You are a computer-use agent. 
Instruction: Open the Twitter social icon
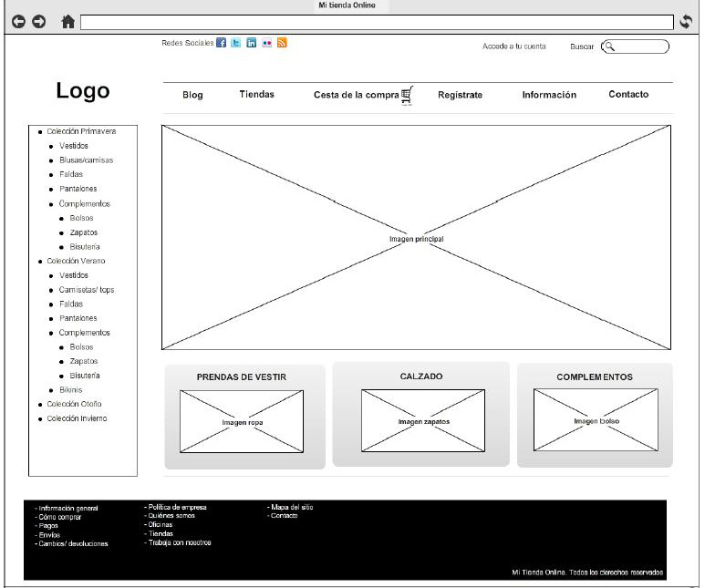pos(236,43)
